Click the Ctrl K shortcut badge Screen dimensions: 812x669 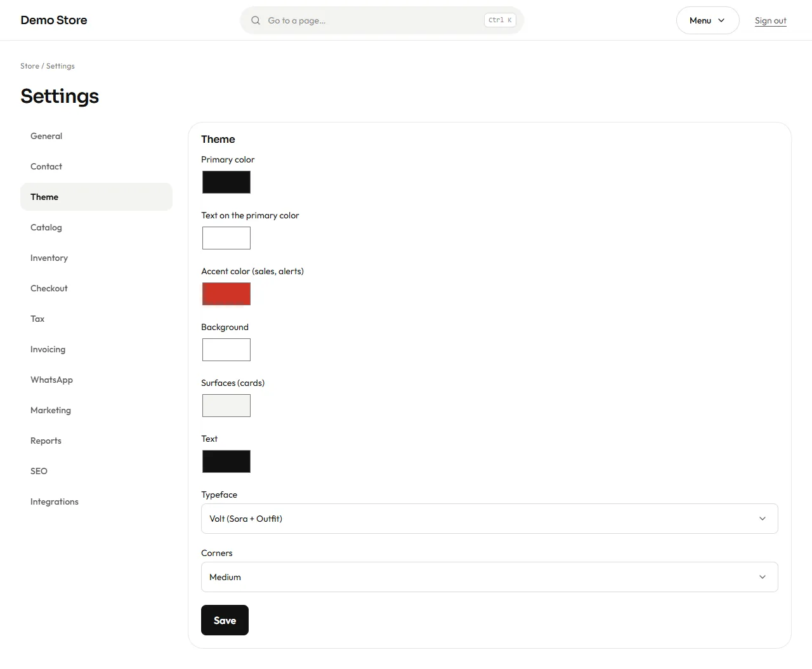[x=500, y=20]
